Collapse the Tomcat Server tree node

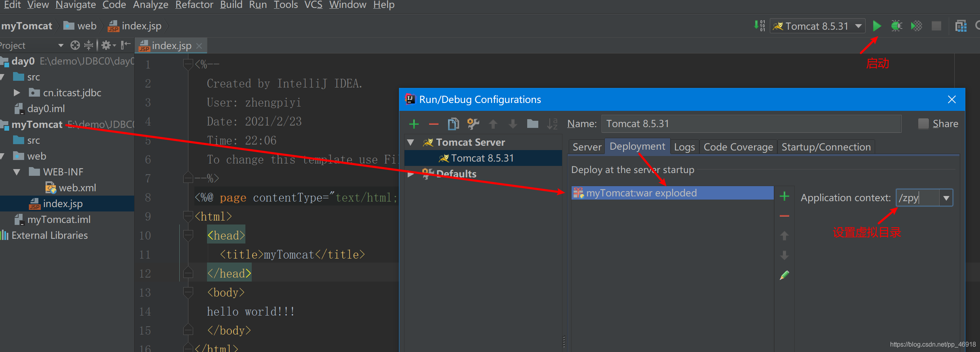click(x=411, y=143)
